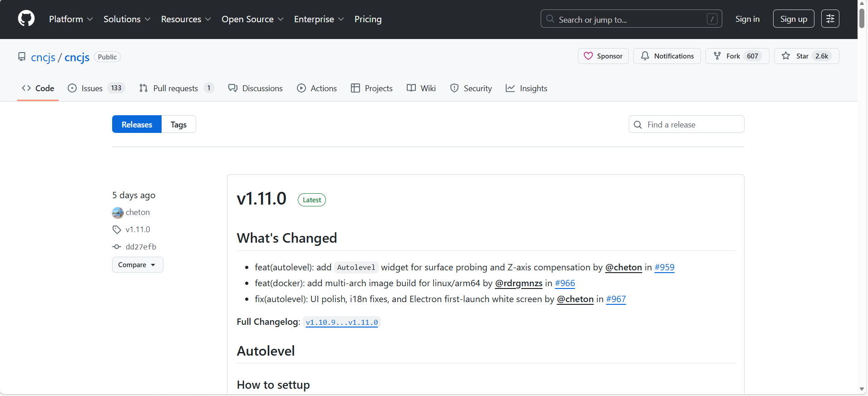Image resolution: width=868 pixels, height=396 pixels.
Task: Open the Open Source dropdown menu
Action: (252, 19)
